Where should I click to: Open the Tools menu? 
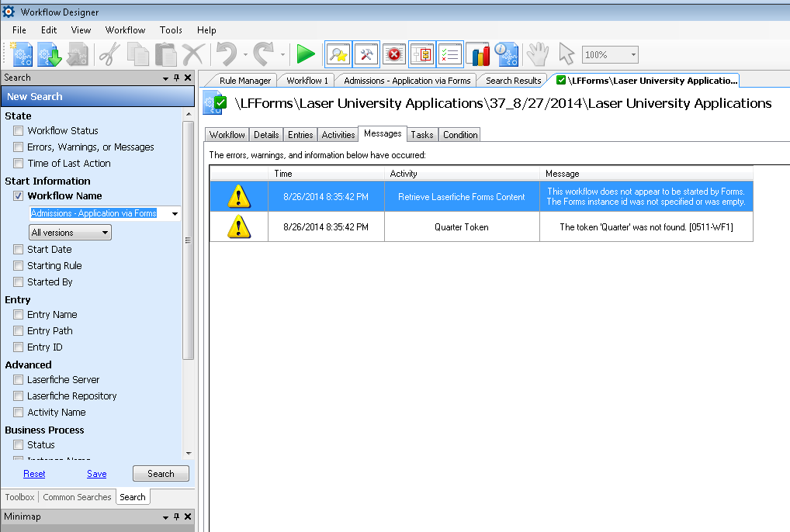[171, 30]
